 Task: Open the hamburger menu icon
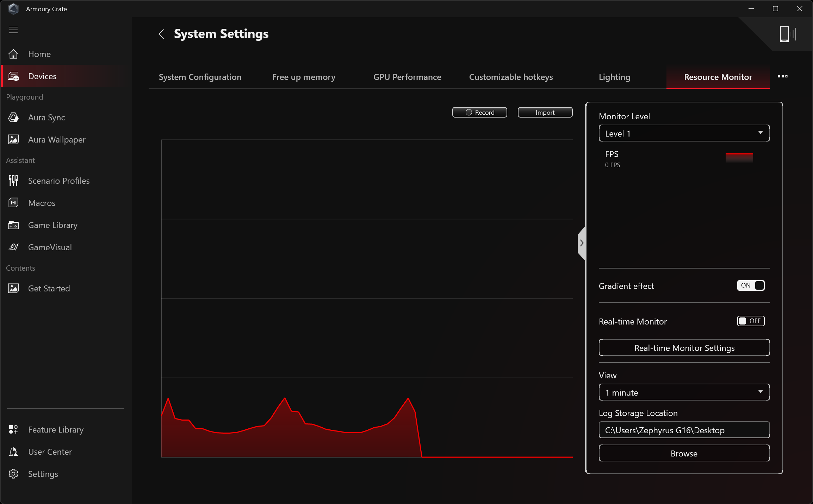click(x=13, y=30)
